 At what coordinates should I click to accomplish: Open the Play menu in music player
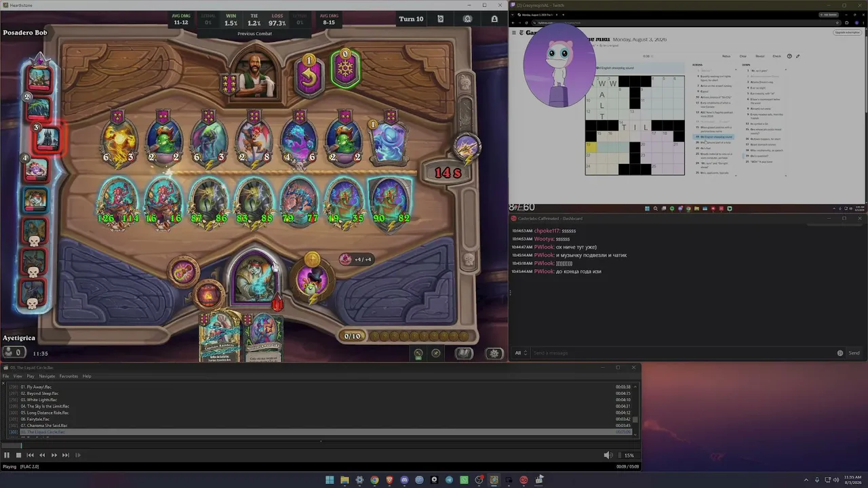31,376
